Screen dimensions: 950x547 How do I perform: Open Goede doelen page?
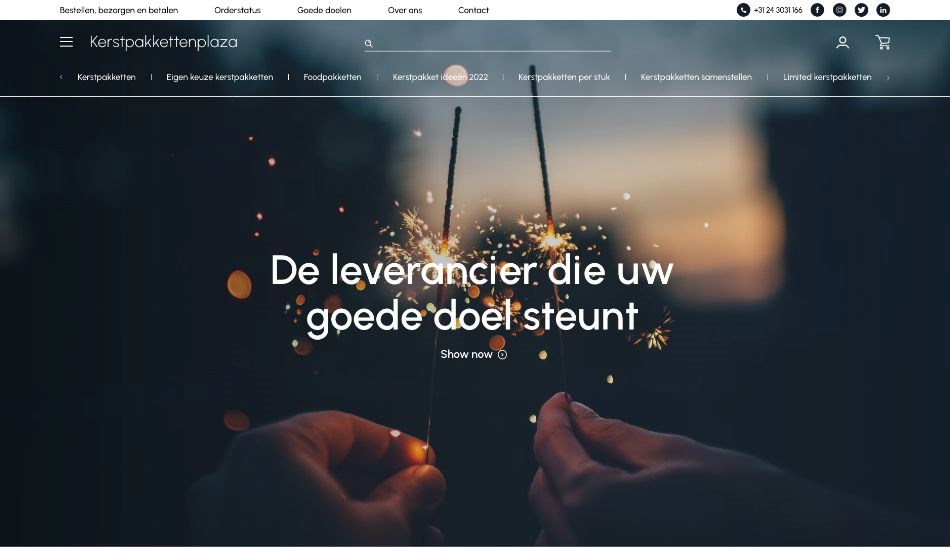(x=324, y=10)
